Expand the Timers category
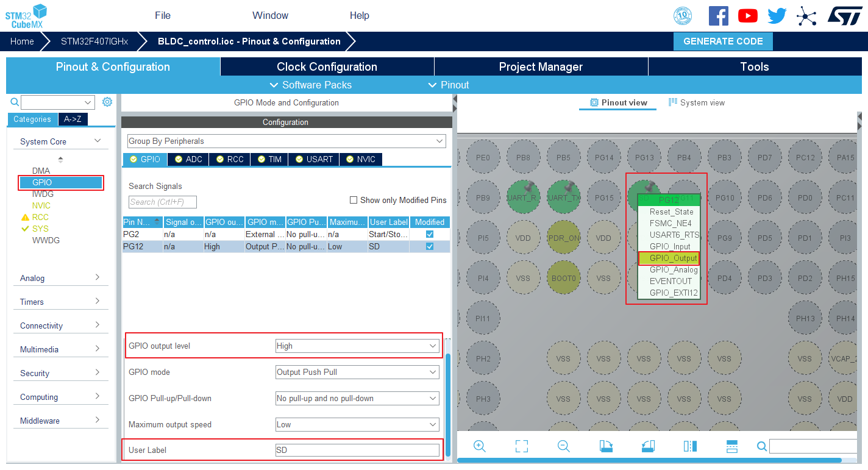 [60, 302]
